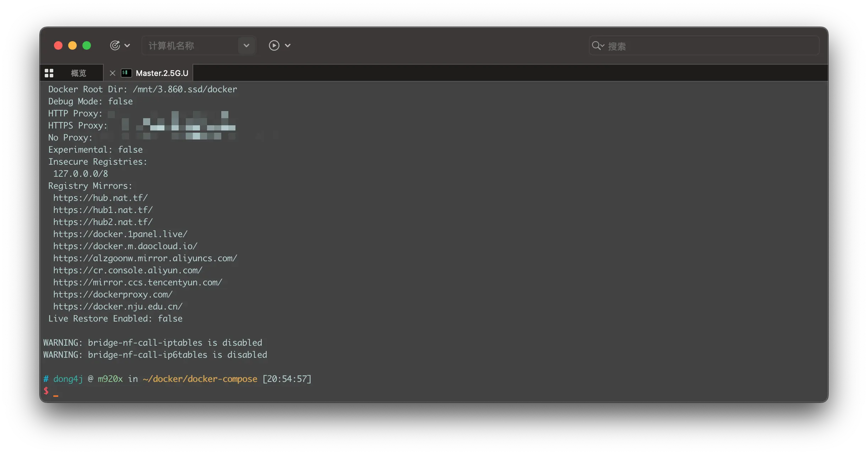Viewport: 868px width, 455px height.
Task: Click the yellow minimize window button
Action: pos(72,45)
